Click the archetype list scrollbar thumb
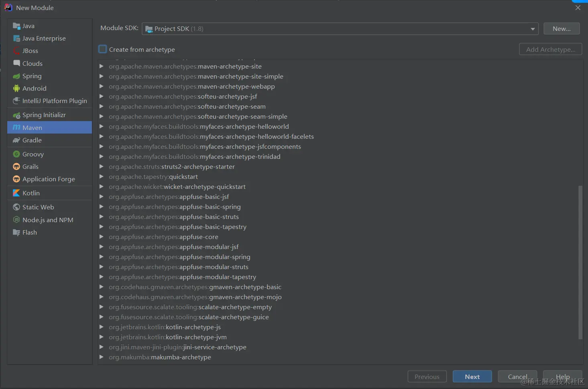Image resolution: width=588 pixels, height=389 pixels. pos(580,263)
